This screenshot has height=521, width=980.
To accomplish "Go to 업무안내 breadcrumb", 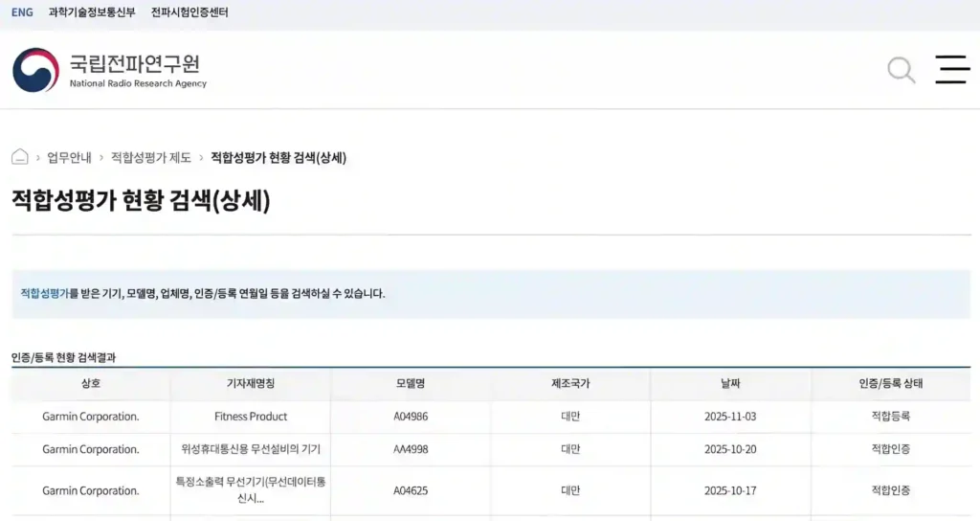I will tap(69, 158).
